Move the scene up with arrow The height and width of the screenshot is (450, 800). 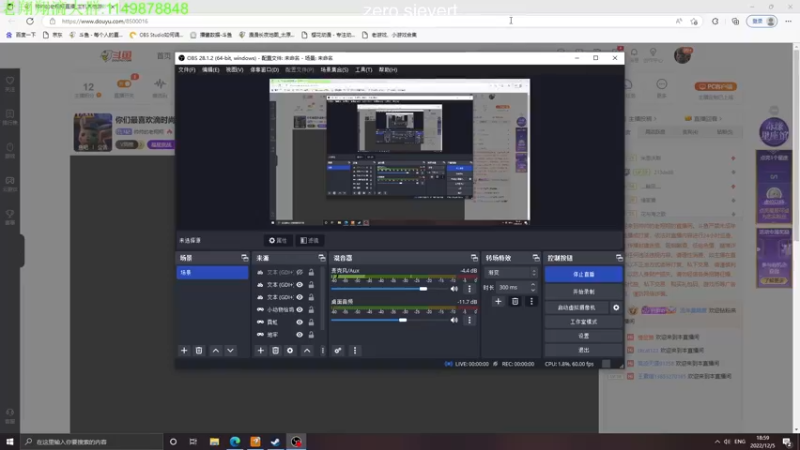click(x=216, y=351)
